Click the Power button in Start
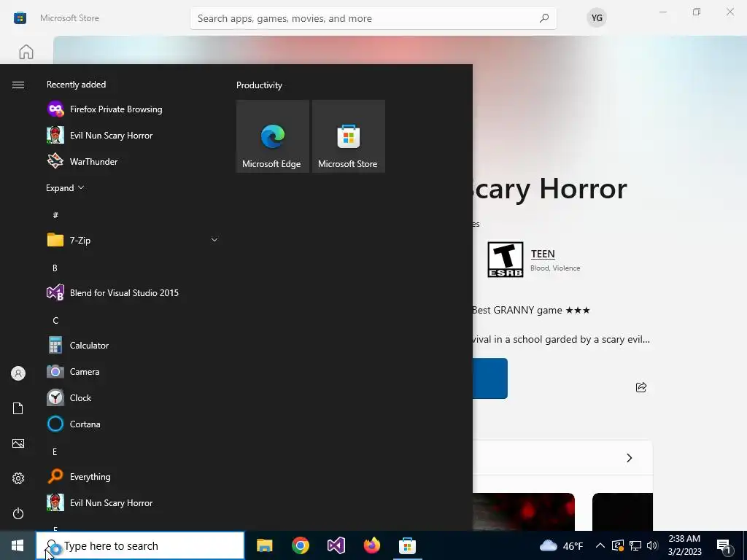 pyautogui.click(x=18, y=513)
